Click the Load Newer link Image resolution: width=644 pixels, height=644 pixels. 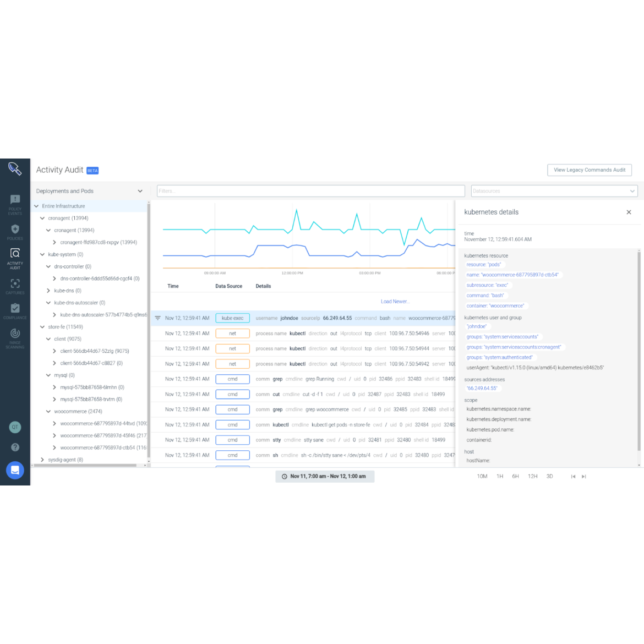point(395,302)
